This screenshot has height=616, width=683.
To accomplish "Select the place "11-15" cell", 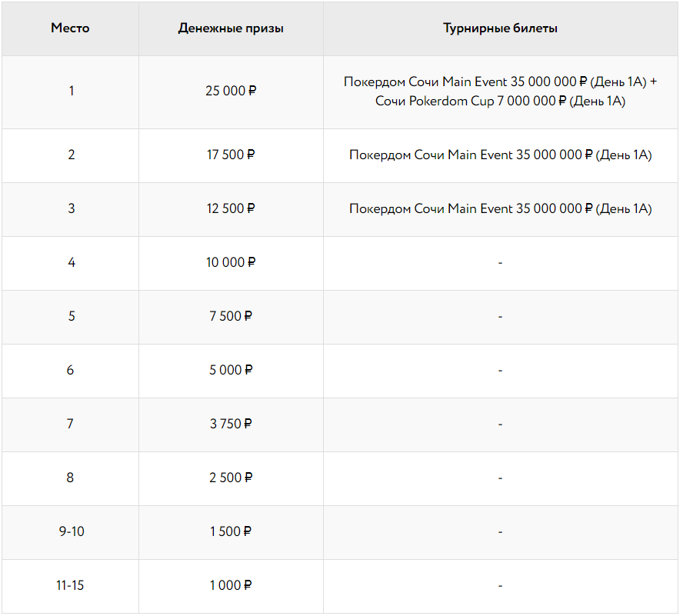I will [70, 585].
